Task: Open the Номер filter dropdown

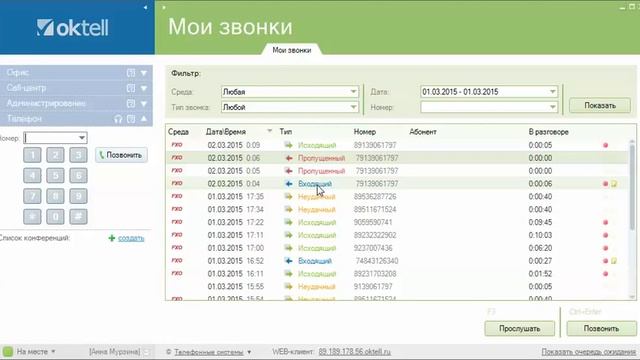Action: pos(552,107)
